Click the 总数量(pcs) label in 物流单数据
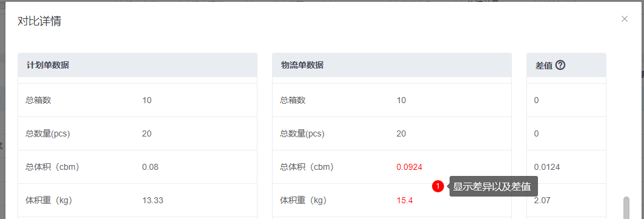This screenshot has width=644, height=219. [x=302, y=133]
